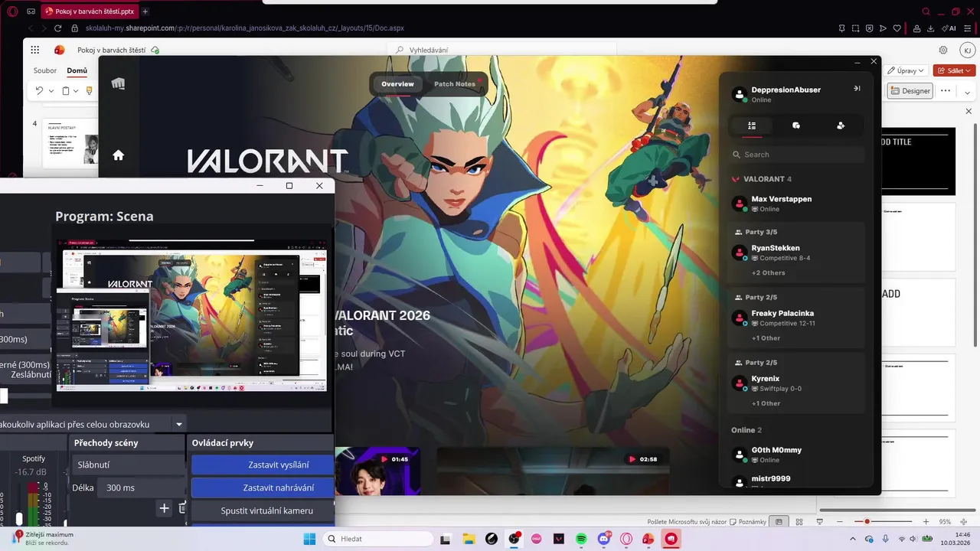Start slideshow from status bar icon

click(819, 522)
